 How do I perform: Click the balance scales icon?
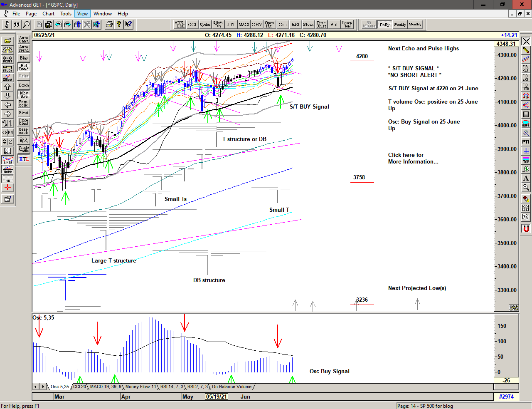coord(7,50)
